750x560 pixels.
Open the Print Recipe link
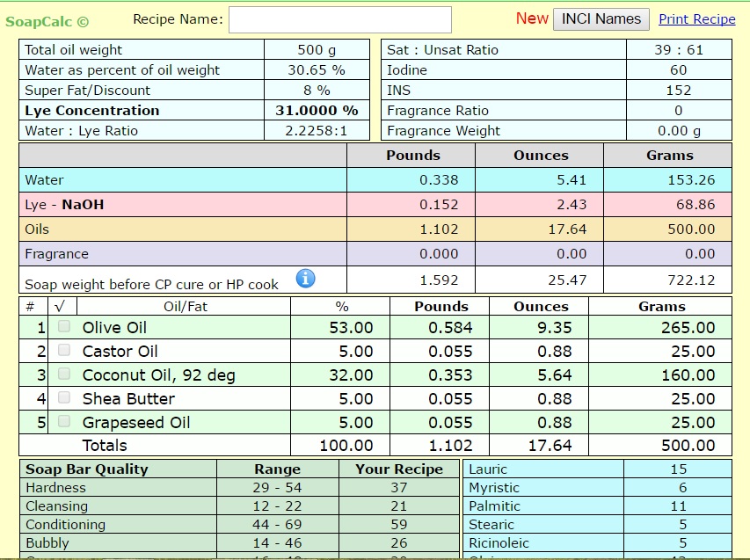697,19
